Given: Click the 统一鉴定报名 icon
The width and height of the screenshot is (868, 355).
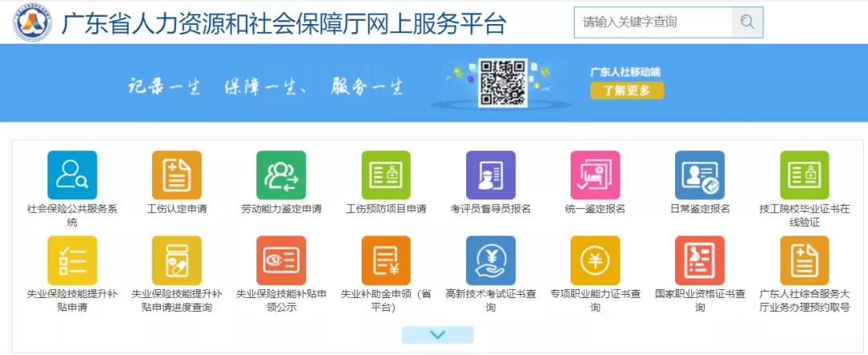Looking at the screenshot, I should click(595, 175).
